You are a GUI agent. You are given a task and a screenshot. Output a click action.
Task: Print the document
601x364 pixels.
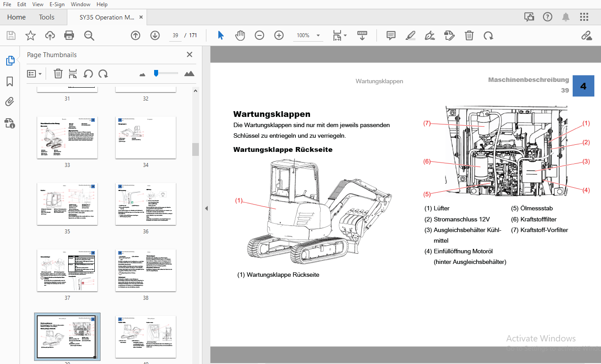69,35
